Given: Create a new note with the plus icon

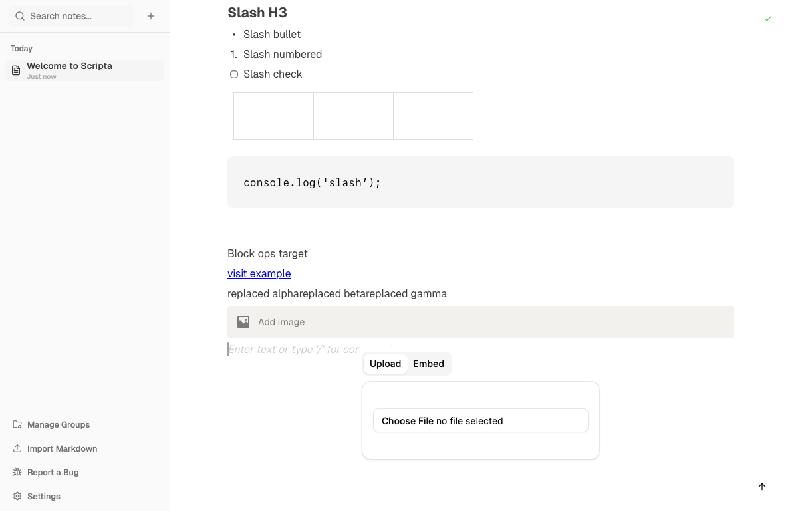Looking at the screenshot, I should (151, 15).
